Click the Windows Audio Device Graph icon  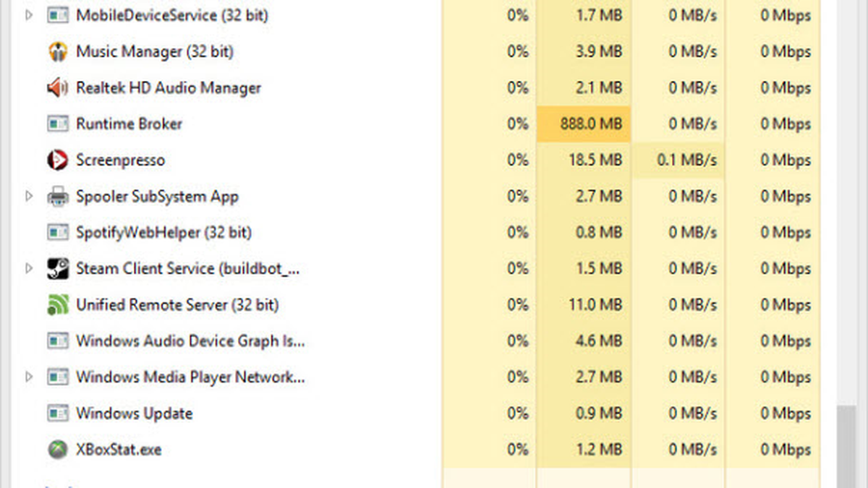tap(57, 341)
